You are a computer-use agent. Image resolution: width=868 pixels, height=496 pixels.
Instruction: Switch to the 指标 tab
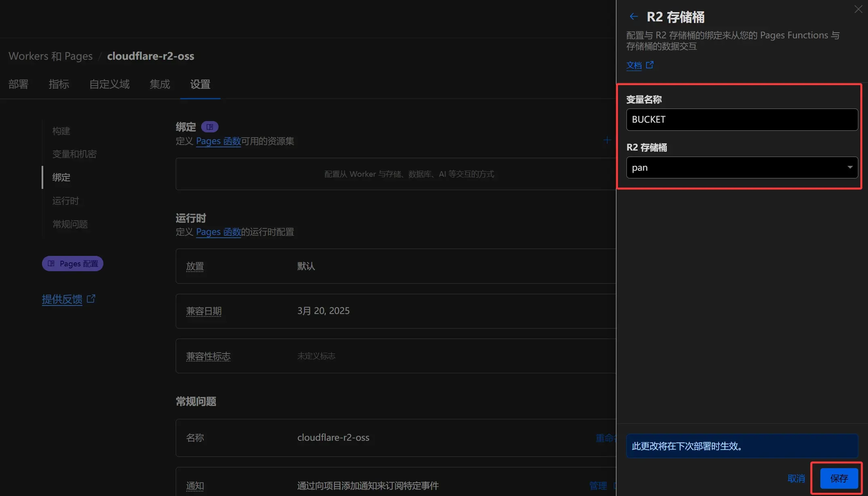[x=59, y=84]
